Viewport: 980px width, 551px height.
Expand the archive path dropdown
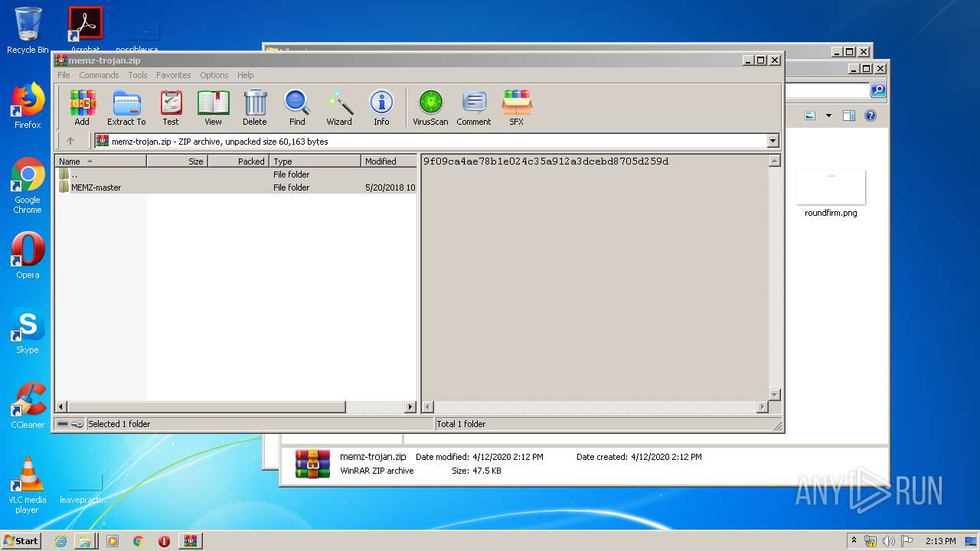(x=773, y=141)
